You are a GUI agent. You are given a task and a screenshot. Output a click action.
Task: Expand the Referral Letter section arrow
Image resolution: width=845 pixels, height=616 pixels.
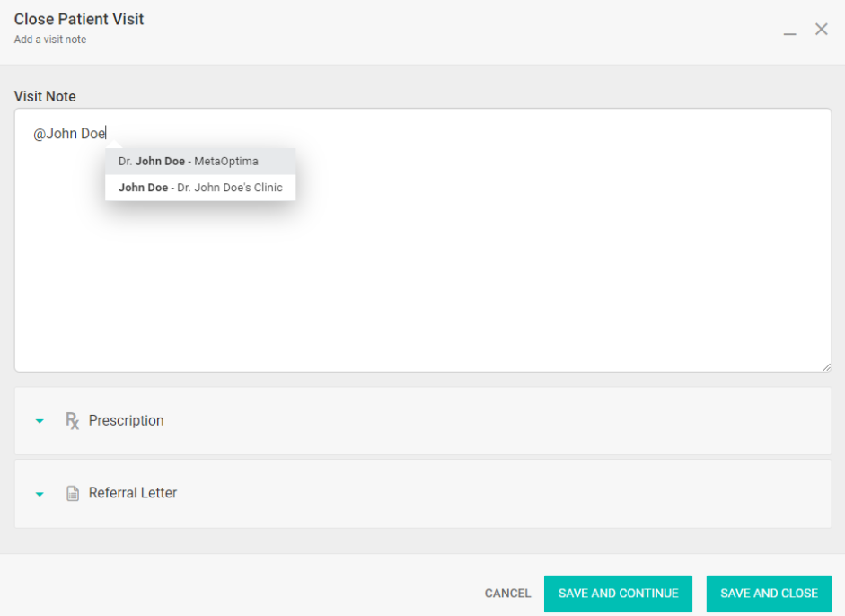[40, 494]
